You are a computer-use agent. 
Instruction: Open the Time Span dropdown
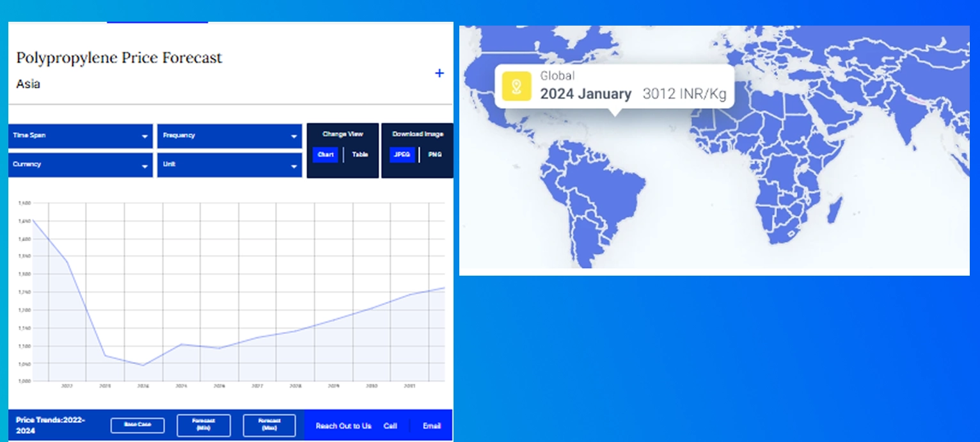(x=81, y=136)
